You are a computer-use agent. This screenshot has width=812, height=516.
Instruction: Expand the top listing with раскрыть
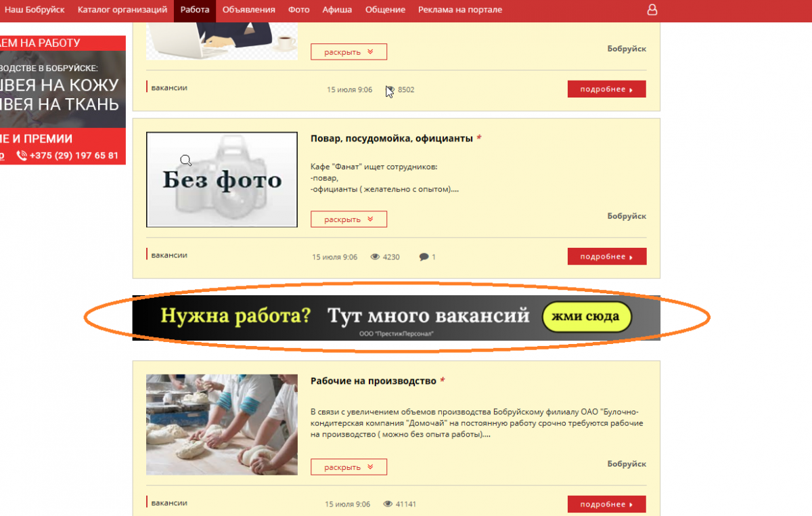(348, 52)
